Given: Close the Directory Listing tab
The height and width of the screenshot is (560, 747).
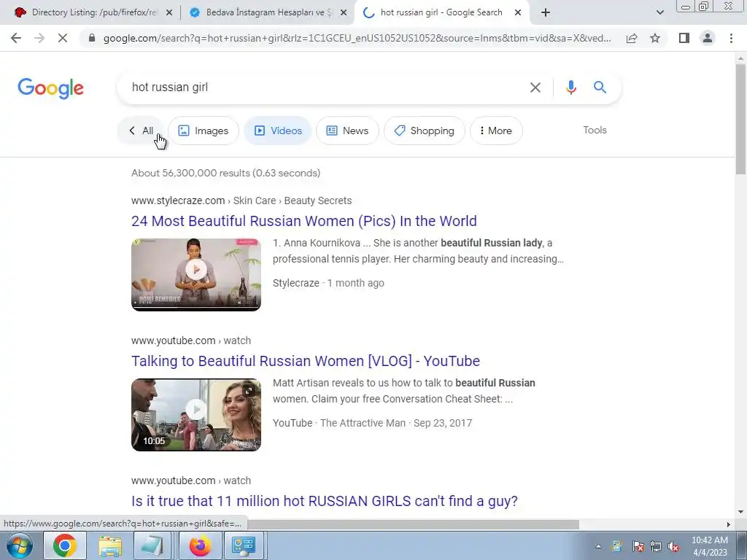Looking at the screenshot, I should 169,13.
